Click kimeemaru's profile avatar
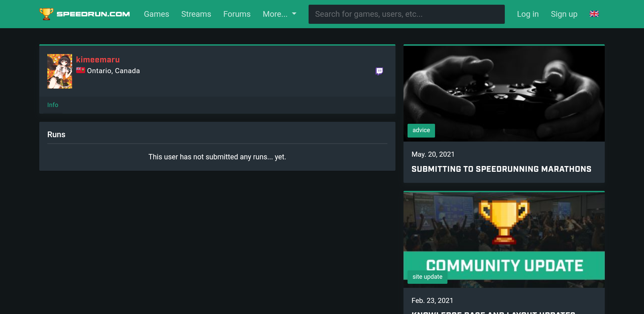Viewport: 644px width, 314px height. click(x=60, y=71)
